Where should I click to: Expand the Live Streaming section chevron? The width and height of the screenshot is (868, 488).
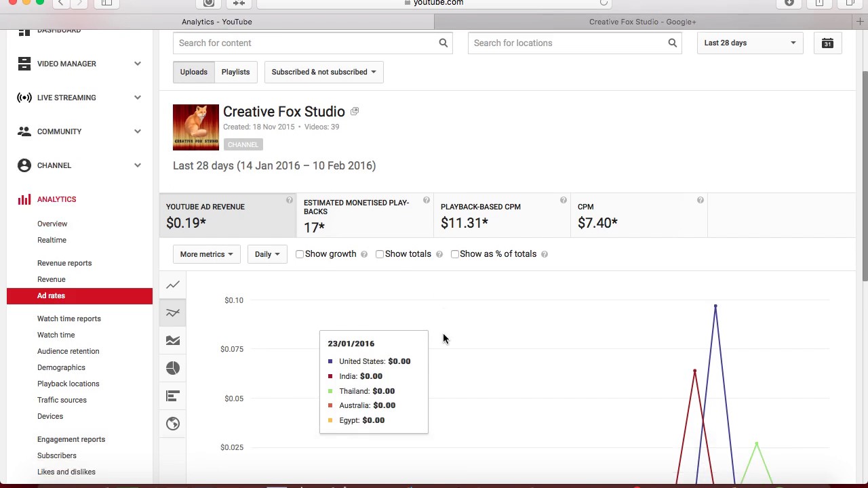click(x=138, y=98)
